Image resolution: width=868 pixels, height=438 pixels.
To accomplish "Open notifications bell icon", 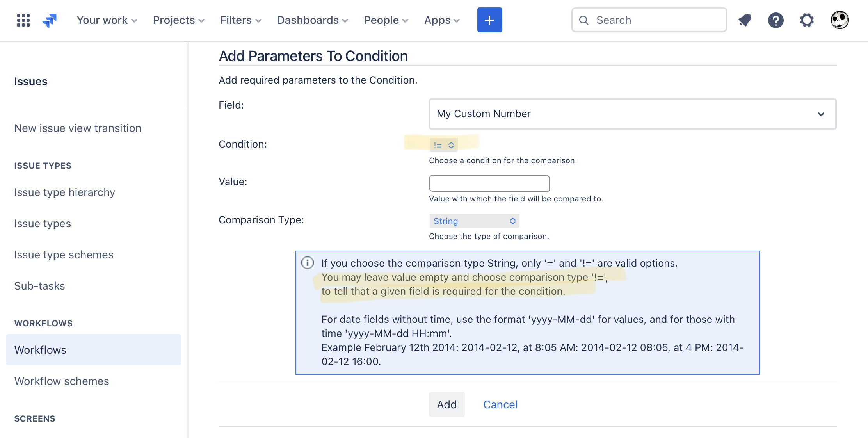I will (x=745, y=20).
